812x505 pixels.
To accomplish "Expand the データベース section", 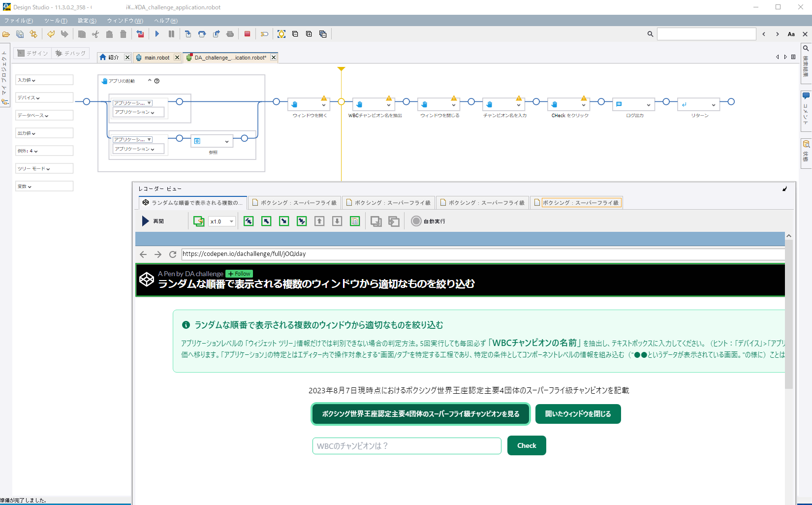I will (x=44, y=115).
